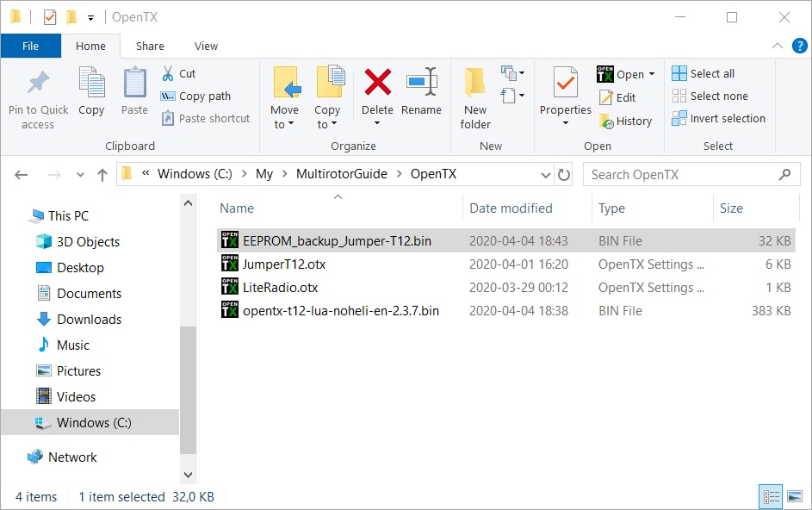Viewport: 812px width, 510px height.
Task: Click Edit in the Open group
Action: (x=617, y=97)
